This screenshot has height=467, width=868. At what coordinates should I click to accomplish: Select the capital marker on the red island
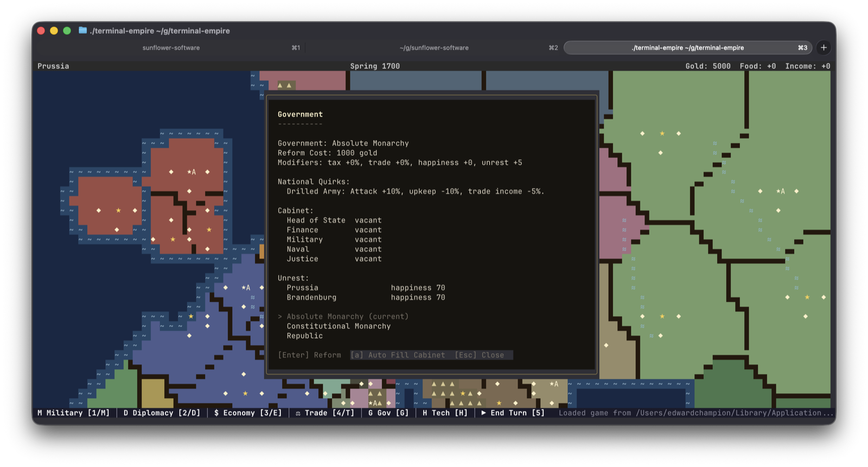(x=192, y=172)
